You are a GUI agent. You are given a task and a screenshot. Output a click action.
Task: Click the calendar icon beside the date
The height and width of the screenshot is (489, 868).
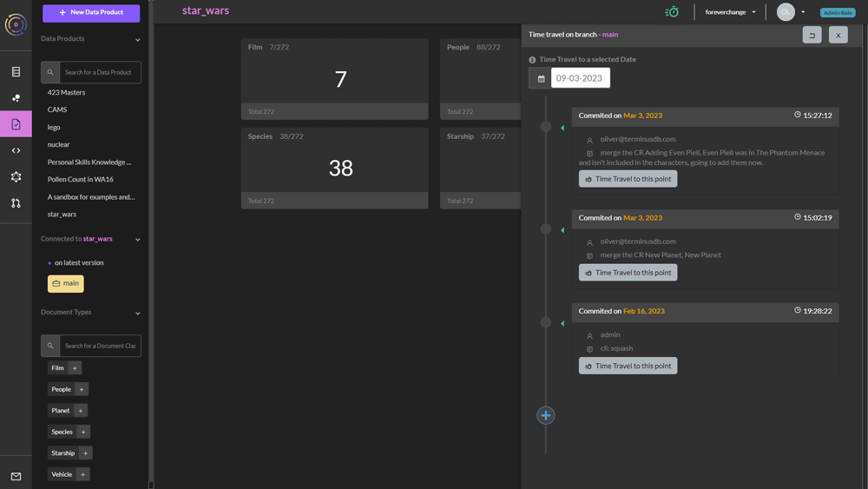[541, 79]
